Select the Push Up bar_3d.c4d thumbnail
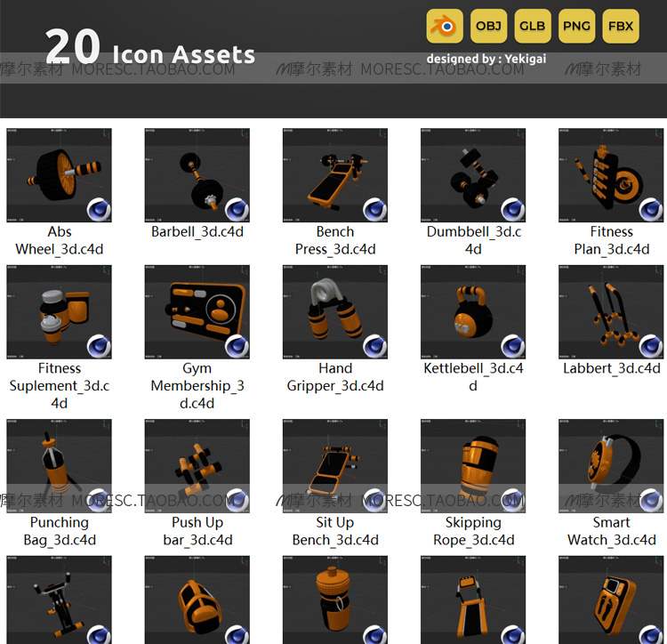667x644 pixels. (197, 466)
